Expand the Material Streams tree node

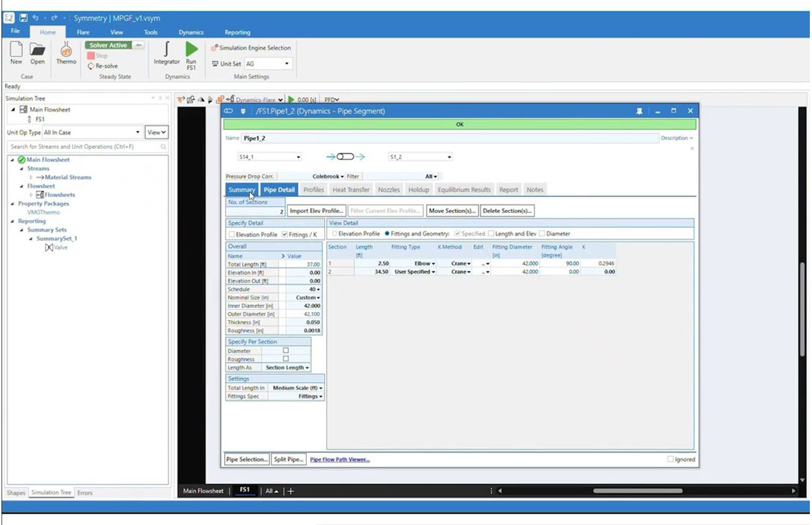click(x=31, y=177)
